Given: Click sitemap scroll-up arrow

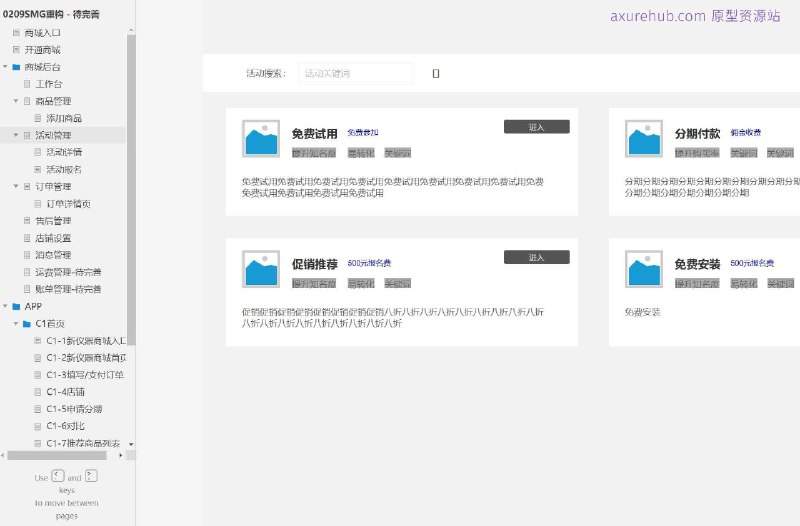Looking at the screenshot, I should [131, 31].
